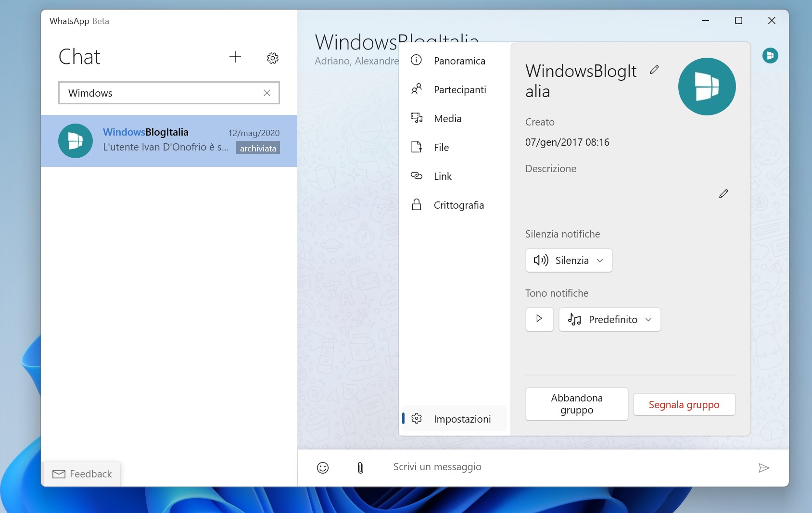
Task: Open the Media section
Action: [454, 119]
